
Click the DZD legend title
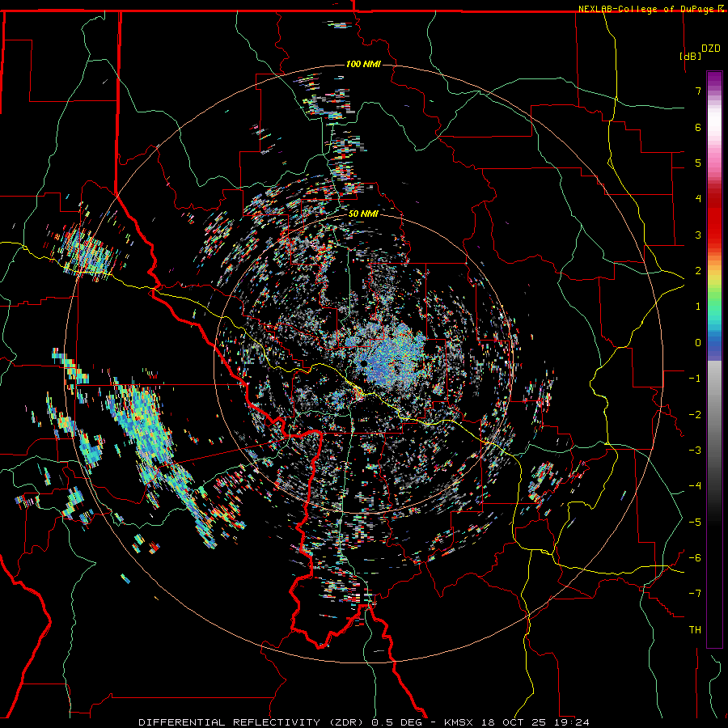tap(711, 49)
